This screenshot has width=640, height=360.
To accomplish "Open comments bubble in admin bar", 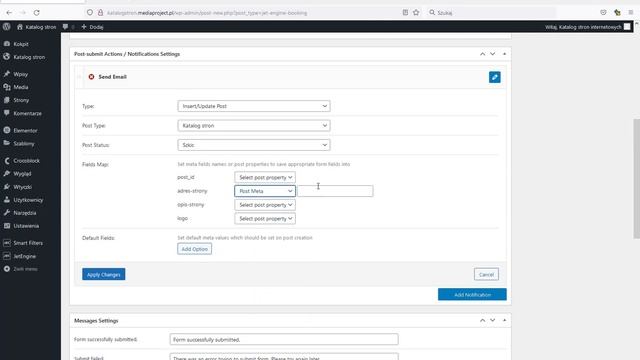I will point(65,27).
